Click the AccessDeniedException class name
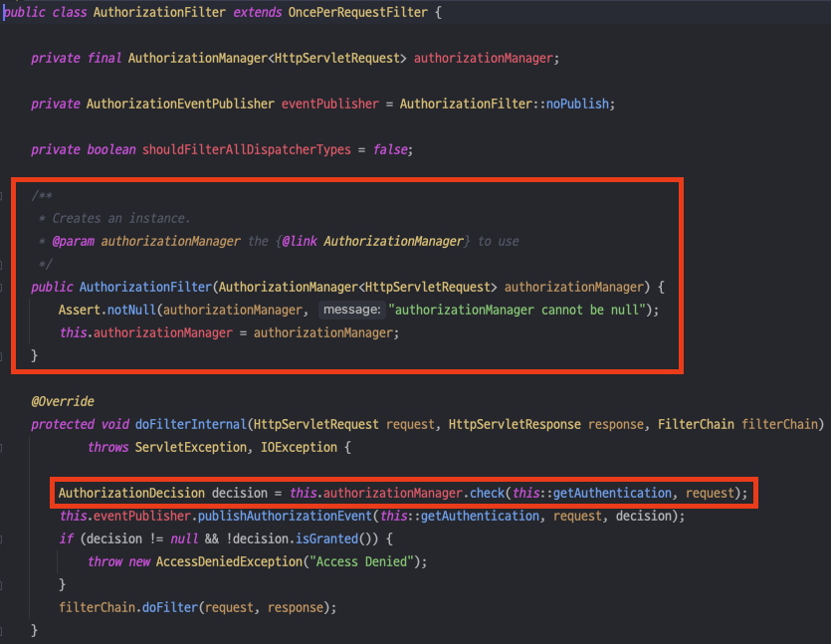The height and width of the screenshot is (644, 831). click(229, 561)
